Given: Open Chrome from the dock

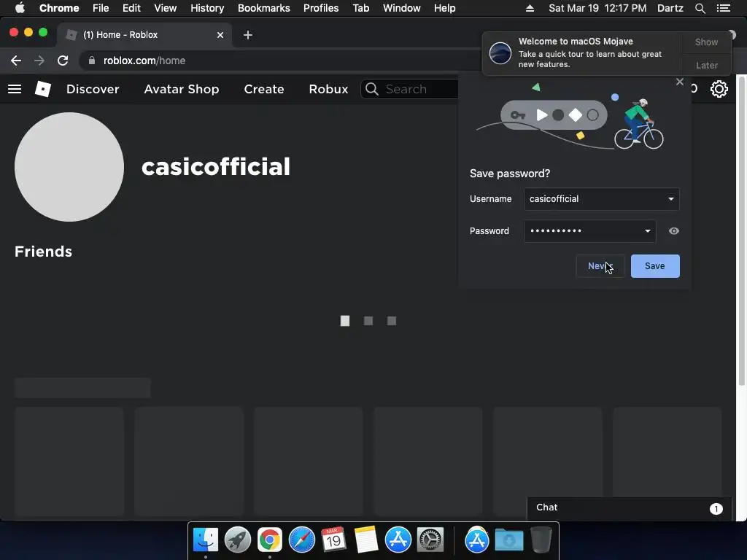Looking at the screenshot, I should pos(270,540).
